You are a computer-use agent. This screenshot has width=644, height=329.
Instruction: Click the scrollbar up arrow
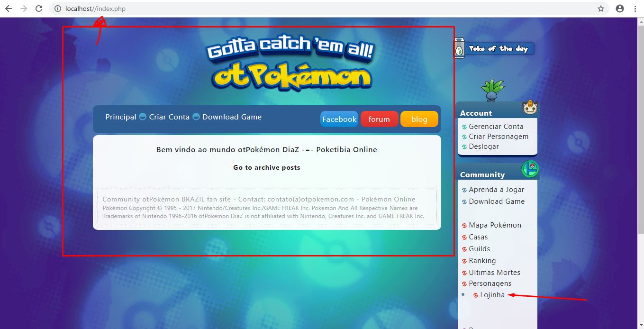tap(640, 21)
